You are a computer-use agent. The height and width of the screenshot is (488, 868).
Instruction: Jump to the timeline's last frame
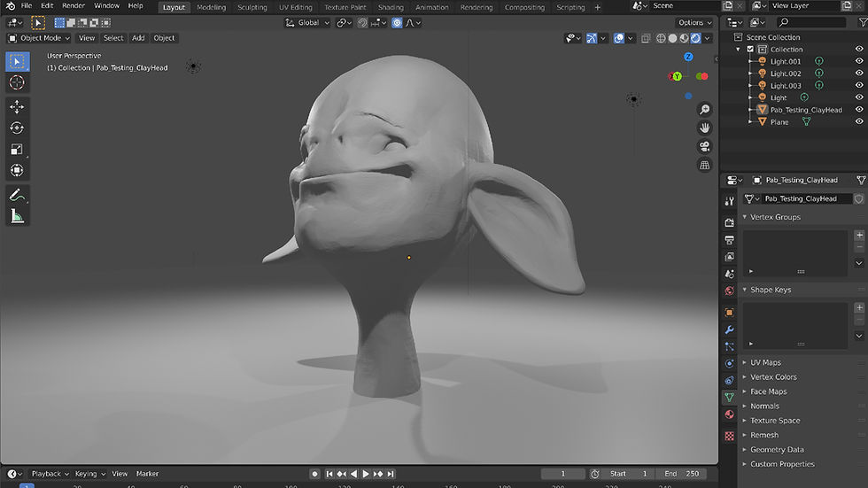pos(391,474)
